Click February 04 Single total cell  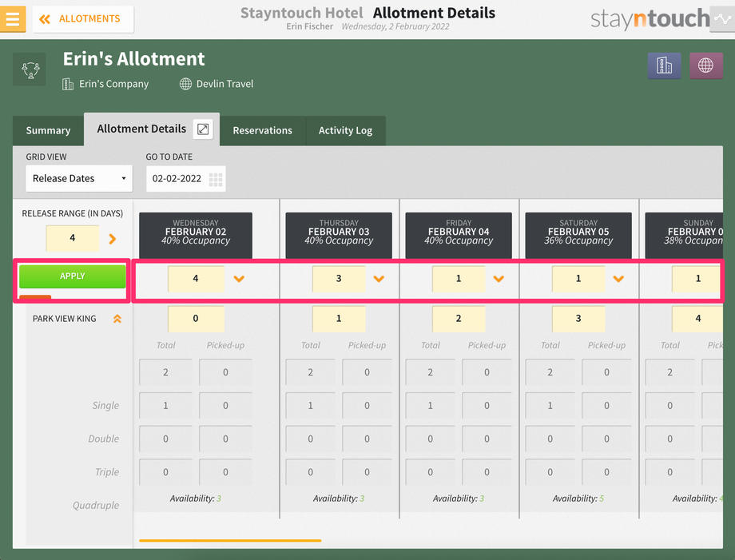coord(431,405)
